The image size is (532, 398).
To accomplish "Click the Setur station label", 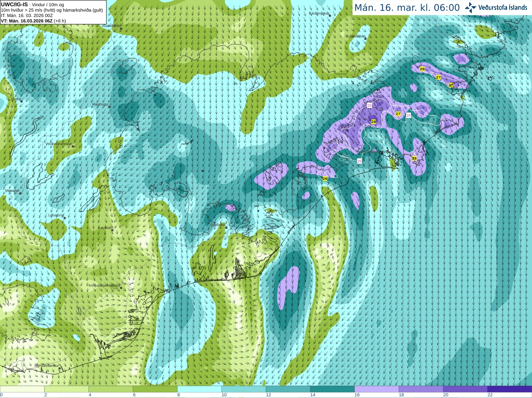I will [x=16, y=99].
